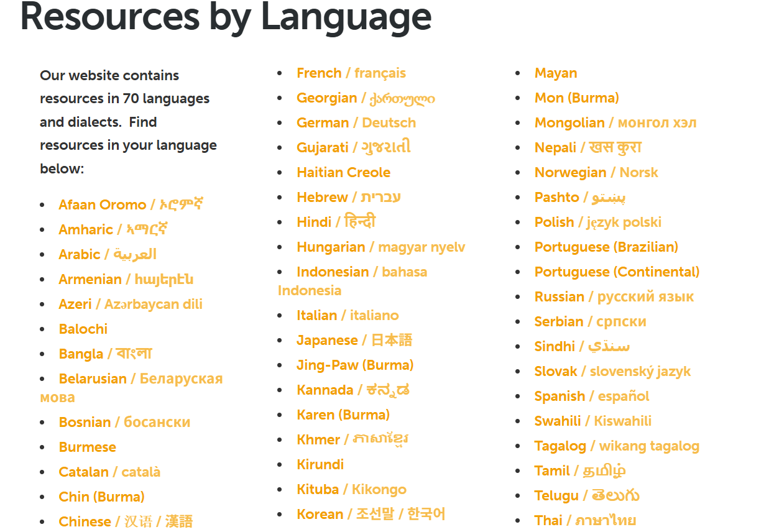774x532 pixels.
Task: Select the Polish / język polski link
Action: pyautogui.click(x=598, y=222)
